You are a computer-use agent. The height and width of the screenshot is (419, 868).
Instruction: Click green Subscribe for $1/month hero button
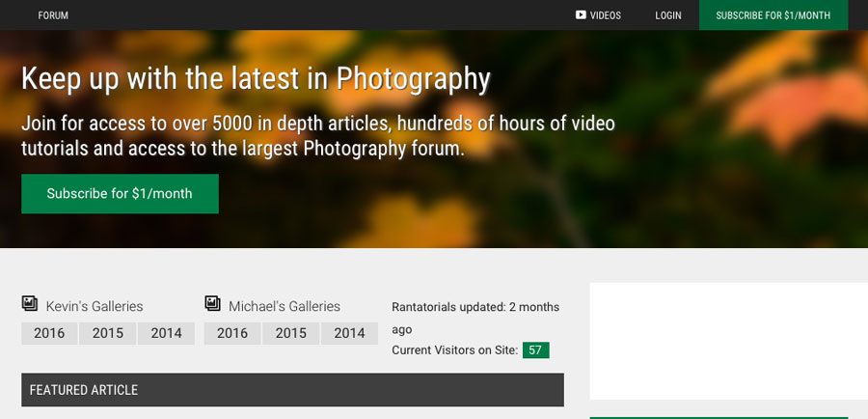point(120,193)
